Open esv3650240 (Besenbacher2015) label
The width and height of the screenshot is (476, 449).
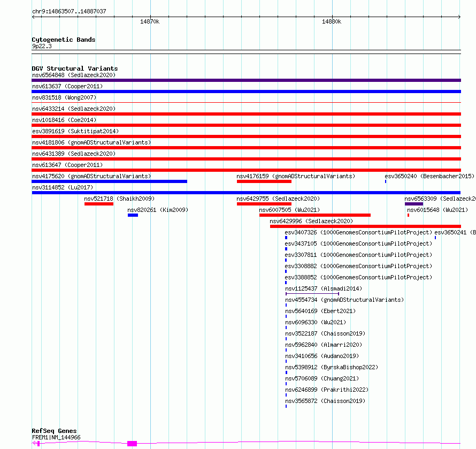(429, 176)
